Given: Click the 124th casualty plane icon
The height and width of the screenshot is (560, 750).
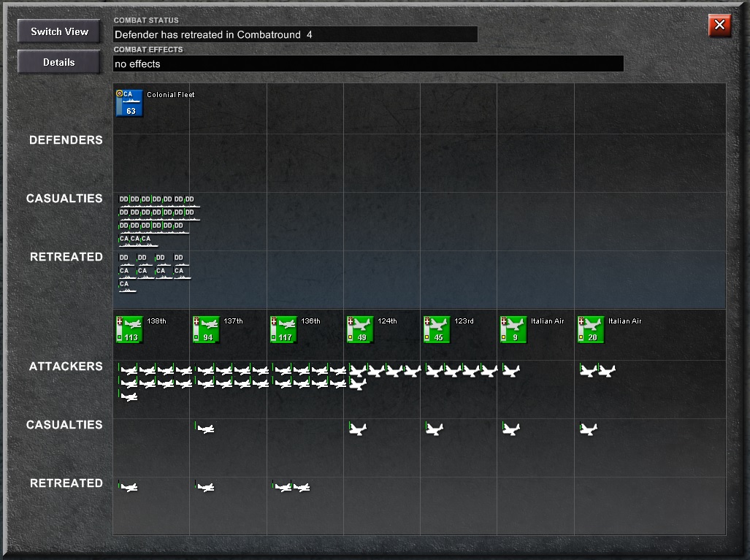Looking at the screenshot, I should 358,429.
